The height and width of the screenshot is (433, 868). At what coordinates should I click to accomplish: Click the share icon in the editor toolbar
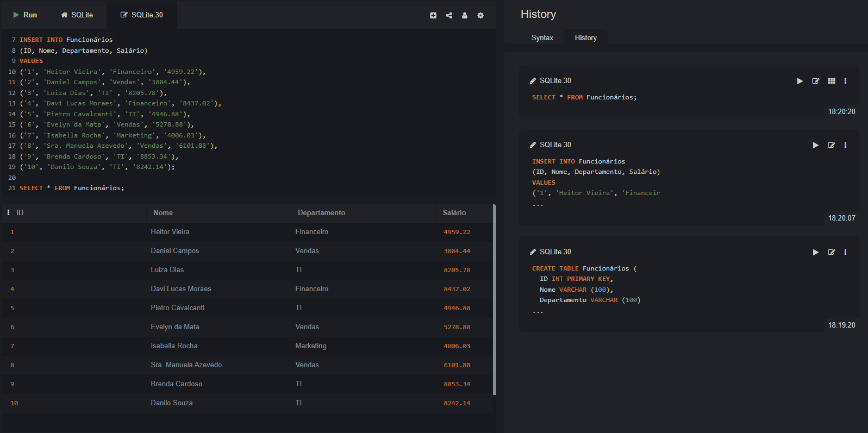[x=449, y=15]
